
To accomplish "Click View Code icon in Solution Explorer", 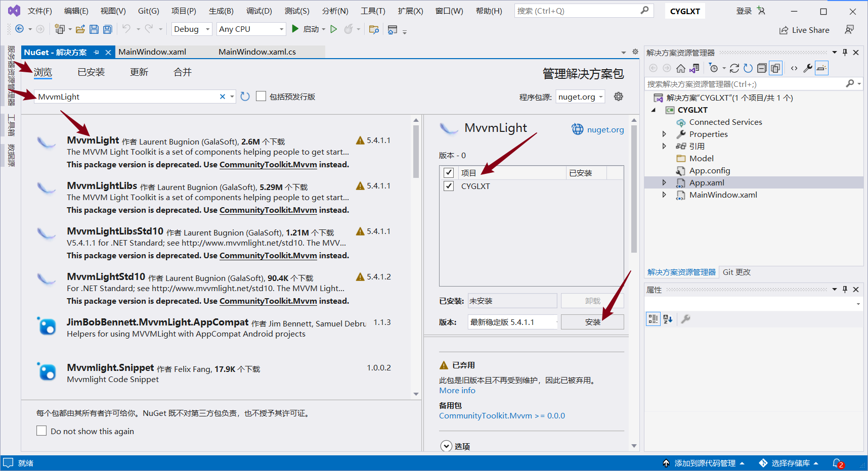I will (794, 68).
